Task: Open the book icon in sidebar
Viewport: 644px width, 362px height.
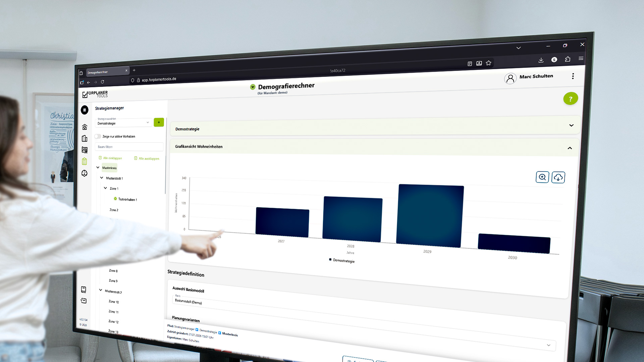Action: (84, 289)
